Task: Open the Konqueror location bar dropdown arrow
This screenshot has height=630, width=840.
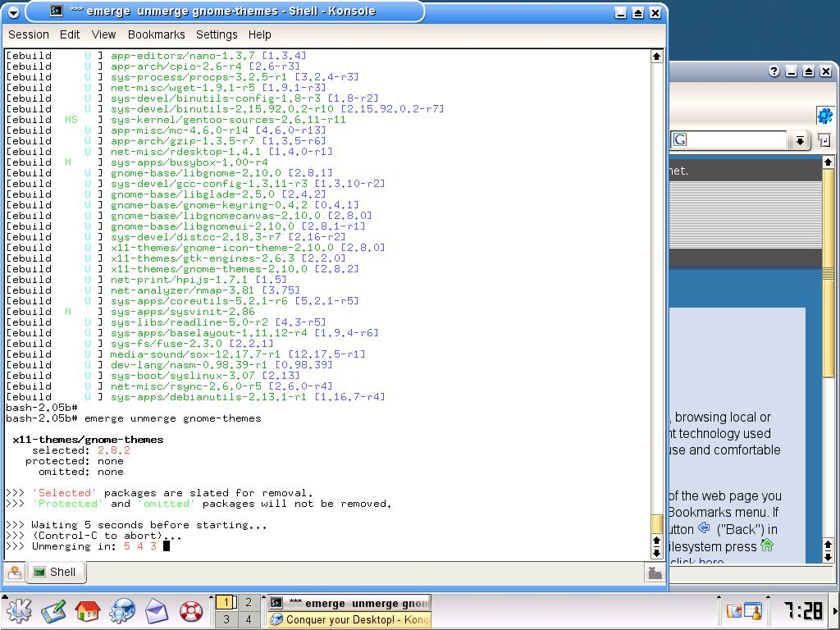Action: coord(799,140)
